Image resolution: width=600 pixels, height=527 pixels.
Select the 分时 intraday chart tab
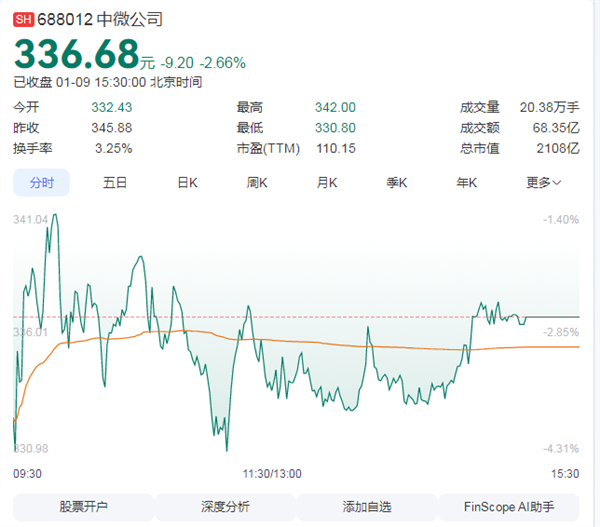pyautogui.click(x=41, y=182)
